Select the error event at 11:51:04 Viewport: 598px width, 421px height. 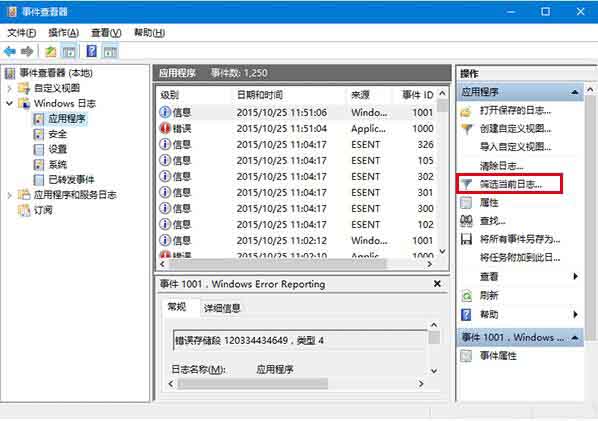pyautogui.click(x=296, y=129)
